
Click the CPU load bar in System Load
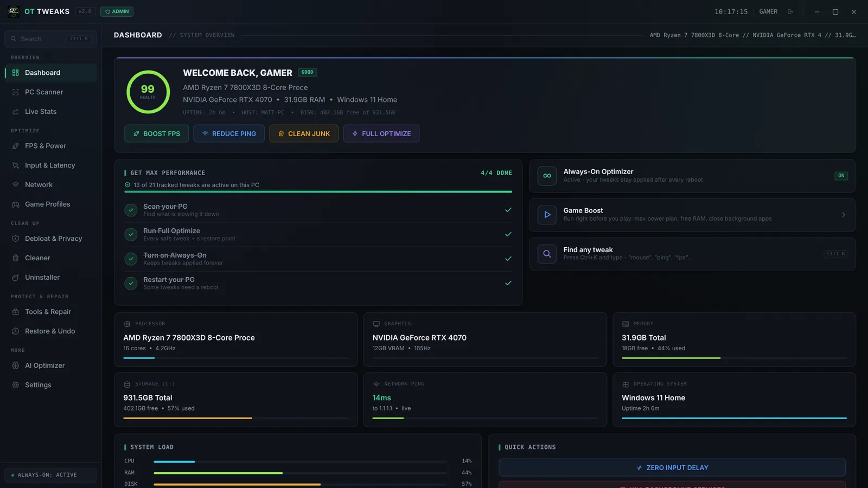click(300, 461)
